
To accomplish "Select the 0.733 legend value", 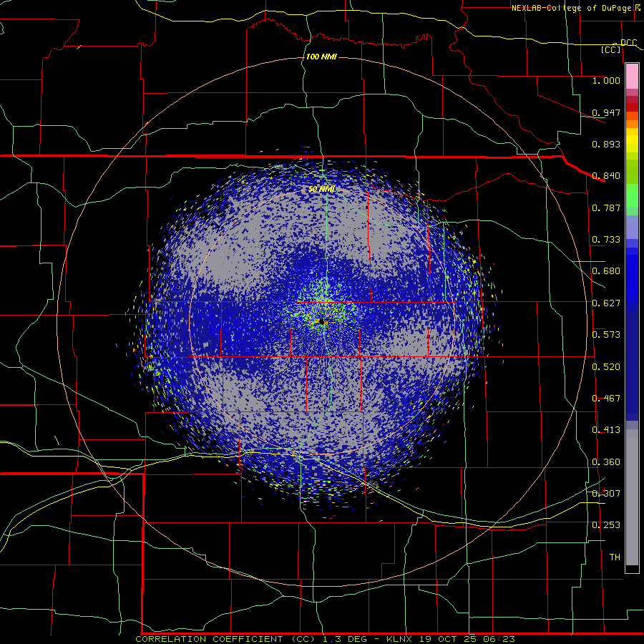I will click(x=606, y=240).
